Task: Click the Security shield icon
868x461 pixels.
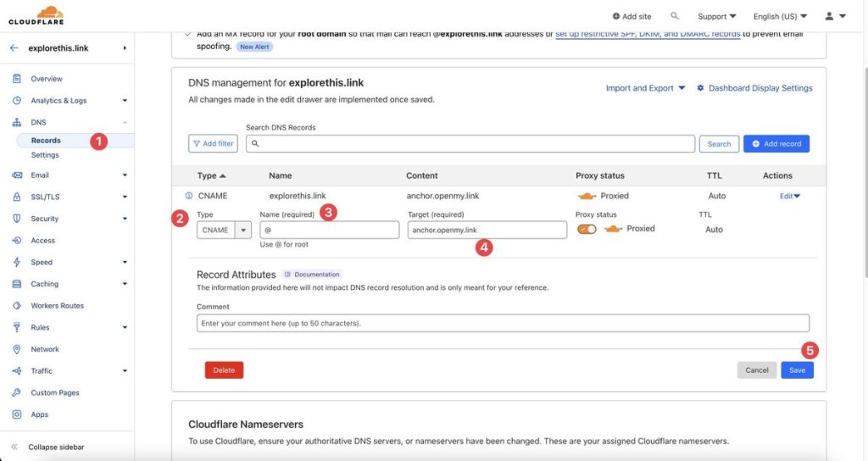Action: pyautogui.click(x=17, y=219)
